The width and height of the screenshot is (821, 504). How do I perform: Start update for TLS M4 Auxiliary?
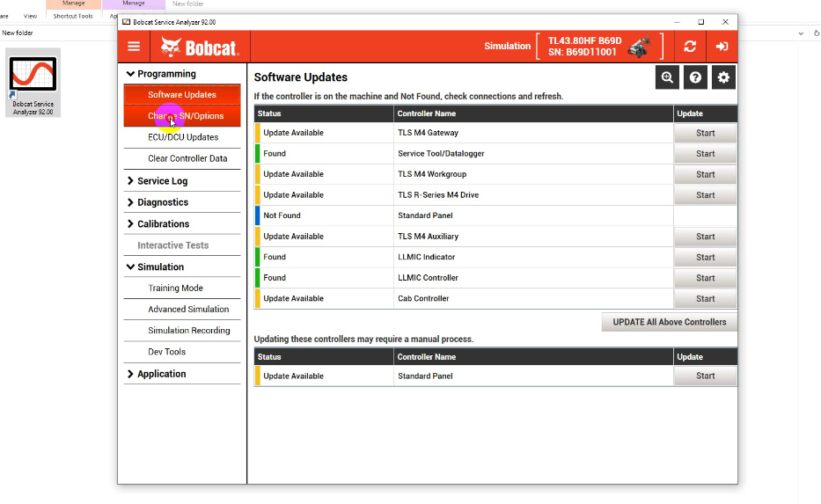pyautogui.click(x=705, y=237)
